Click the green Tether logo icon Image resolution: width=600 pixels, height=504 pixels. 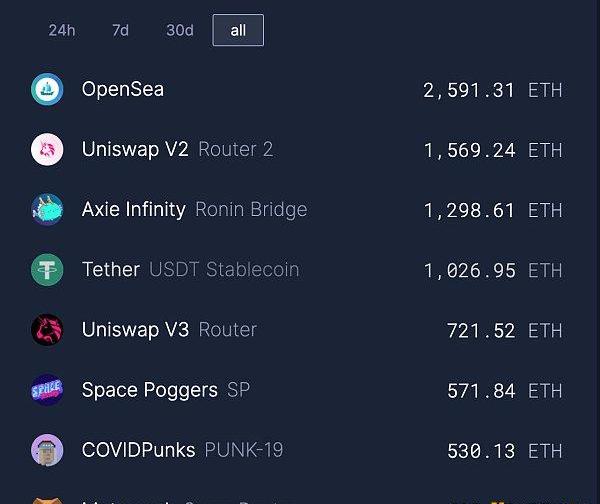(47, 270)
